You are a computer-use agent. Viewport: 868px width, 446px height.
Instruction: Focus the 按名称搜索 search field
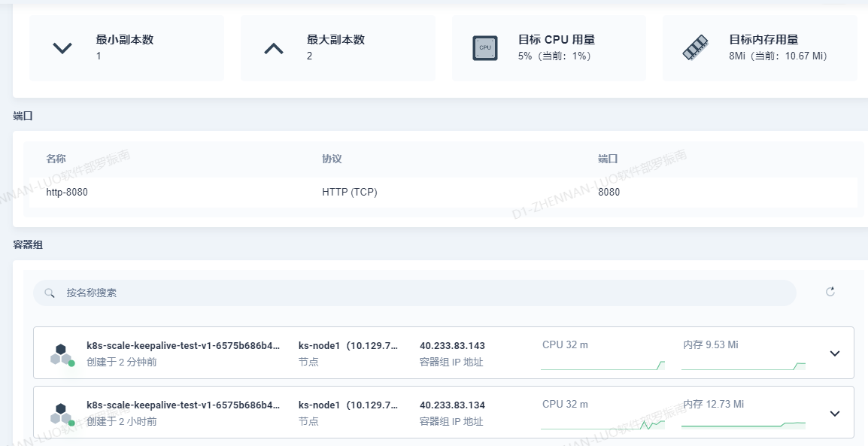[x=421, y=293]
